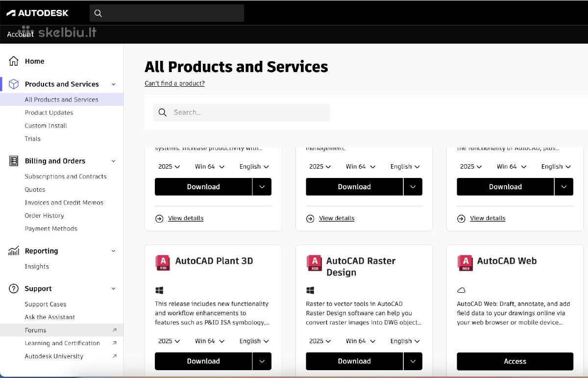
Task: Click the magnifier icon in product search field
Action: [163, 112]
